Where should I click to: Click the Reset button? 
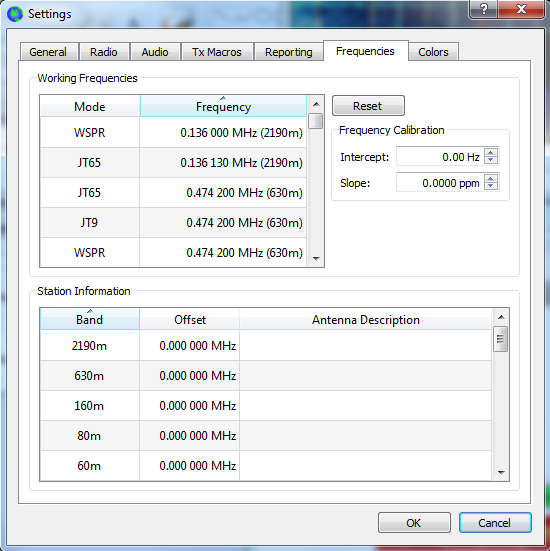coord(368,106)
